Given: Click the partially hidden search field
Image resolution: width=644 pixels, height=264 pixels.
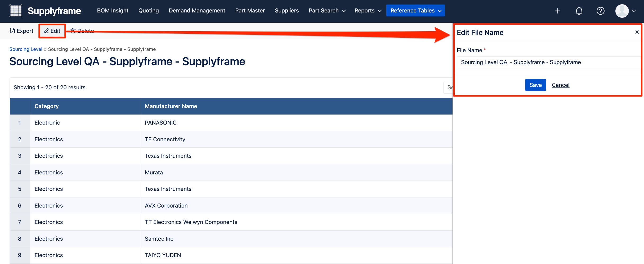Looking at the screenshot, I should click(448, 87).
